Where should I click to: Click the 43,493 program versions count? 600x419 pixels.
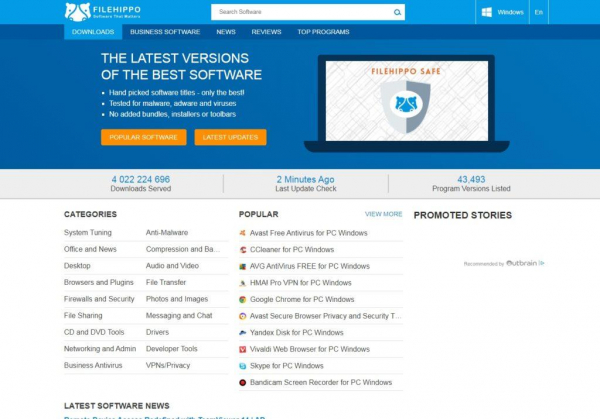pos(471,179)
